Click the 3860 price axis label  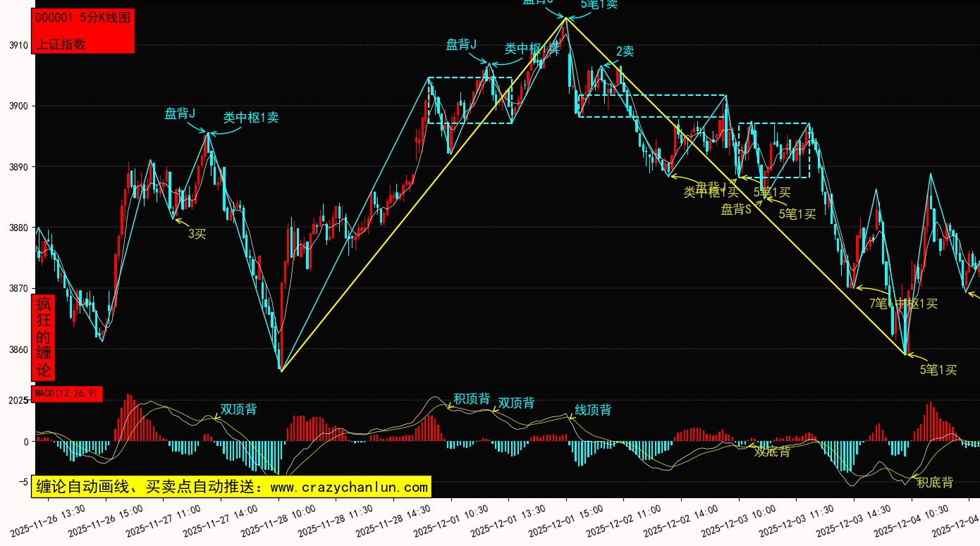pyautogui.click(x=18, y=350)
